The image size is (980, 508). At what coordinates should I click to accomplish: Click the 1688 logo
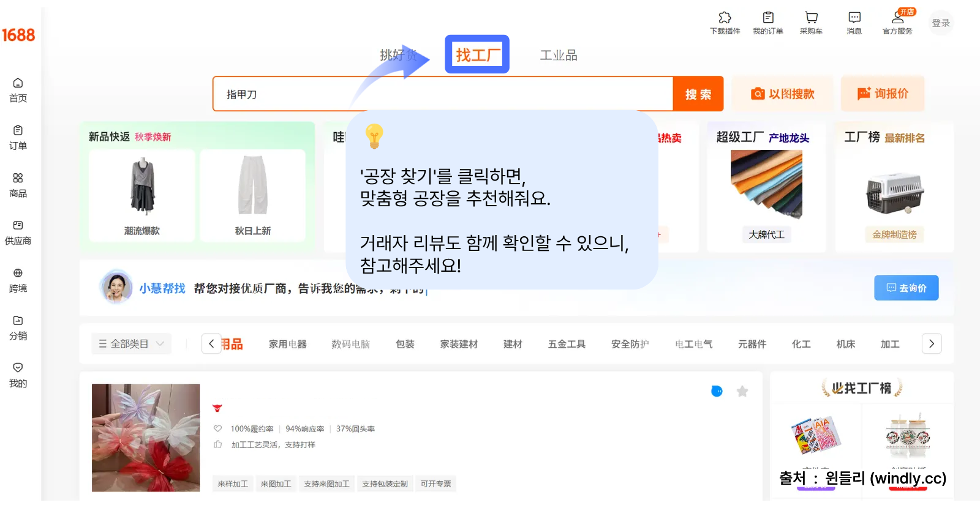(18, 35)
